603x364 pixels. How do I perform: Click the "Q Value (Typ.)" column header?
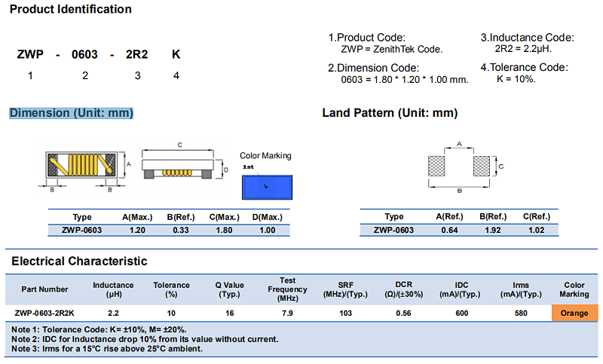click(230, 290)
